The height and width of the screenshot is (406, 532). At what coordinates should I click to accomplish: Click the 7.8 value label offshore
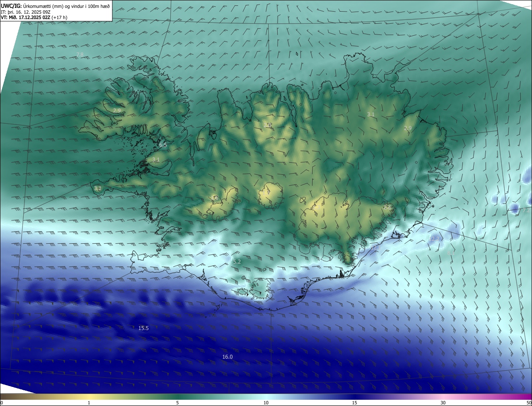[80, 55]
